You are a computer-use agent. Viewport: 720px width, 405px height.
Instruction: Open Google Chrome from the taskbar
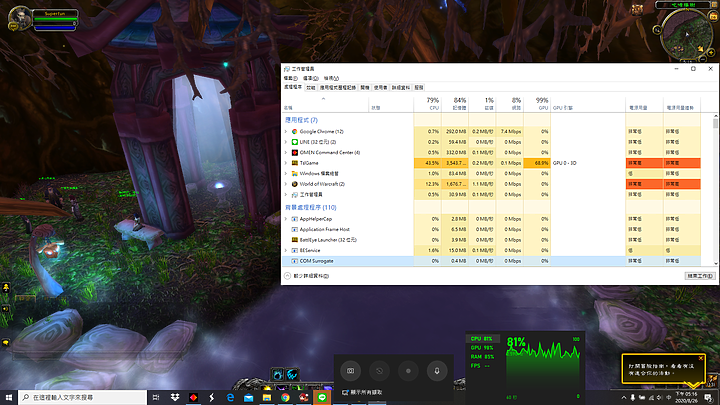click(285, 397)
